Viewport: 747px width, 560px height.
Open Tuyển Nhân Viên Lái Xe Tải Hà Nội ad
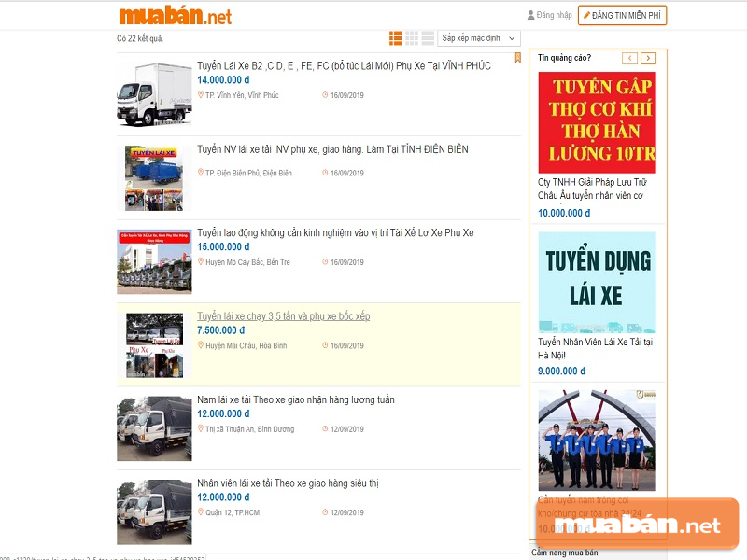pos(595,348)
